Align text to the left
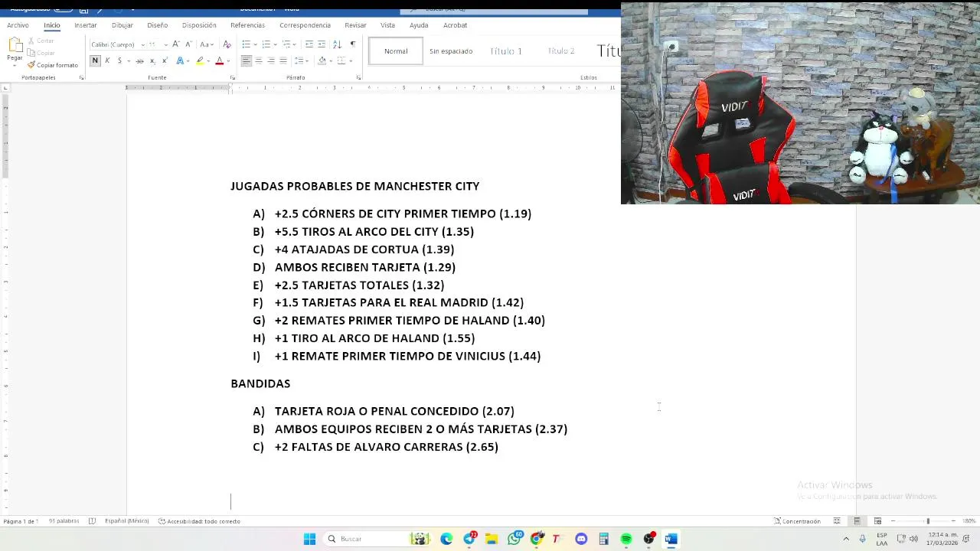This screenshot has width=980, height=551. pos(247,60)
